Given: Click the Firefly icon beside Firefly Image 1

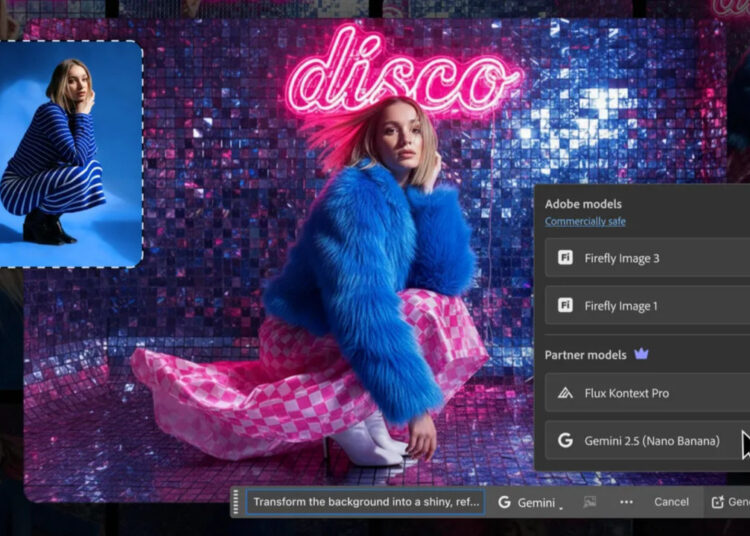Looking at the screenshot, I should click(565, 306).
